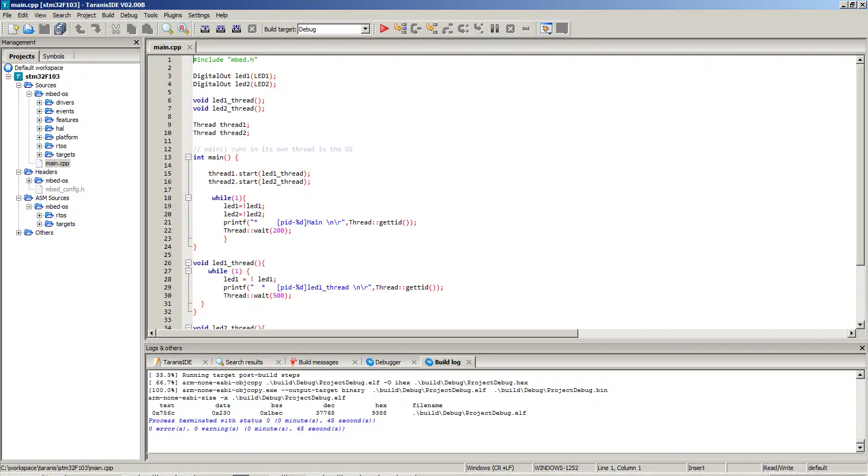Toggle code fold at int main() line
Viewport: 868px width, 476px height.
pyautogui.click(x=188, y=157)
